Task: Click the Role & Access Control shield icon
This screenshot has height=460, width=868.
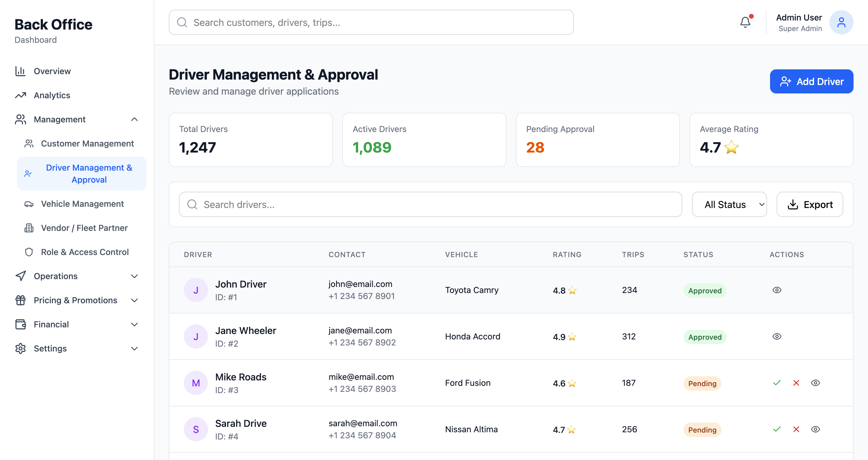Action: point(29,252)
